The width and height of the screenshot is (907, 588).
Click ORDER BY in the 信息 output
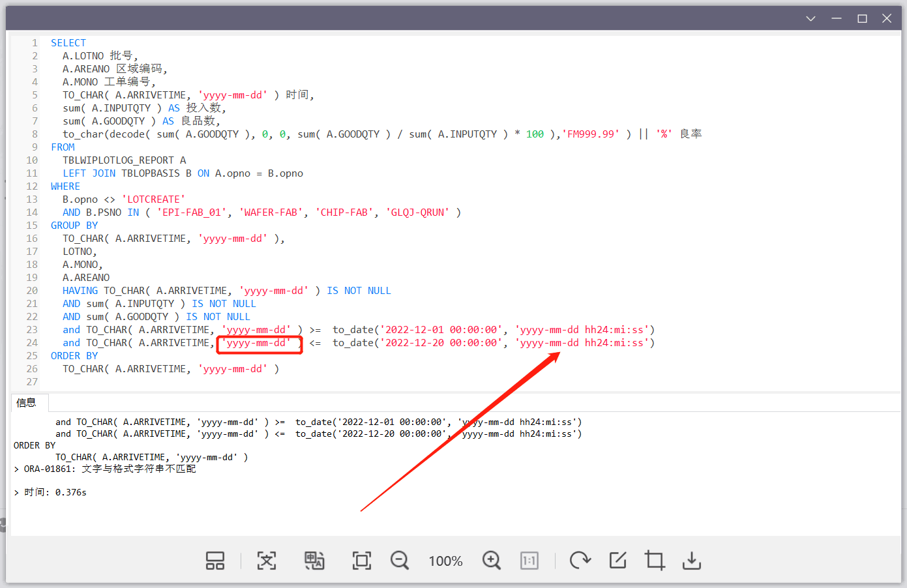[35, 445]
